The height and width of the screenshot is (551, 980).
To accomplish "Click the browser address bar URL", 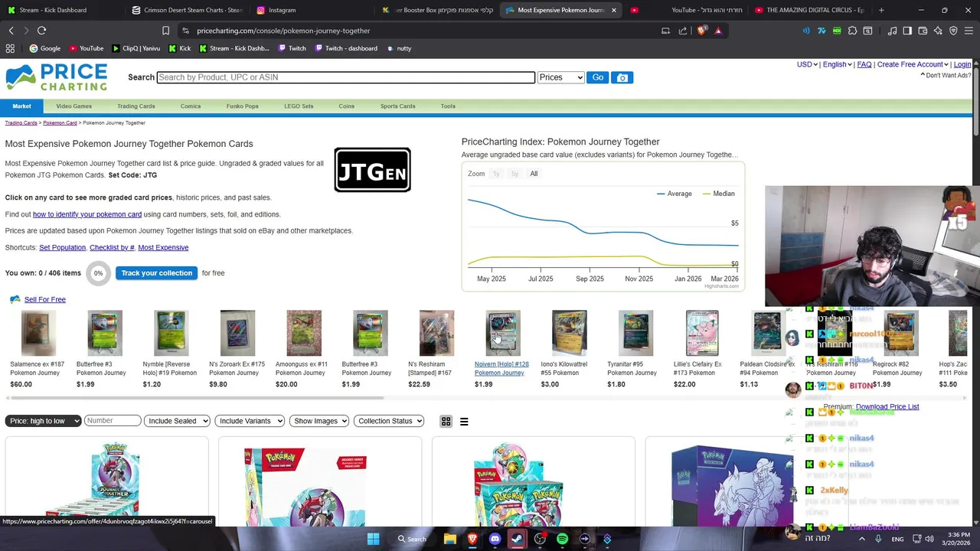I will 283,31.
